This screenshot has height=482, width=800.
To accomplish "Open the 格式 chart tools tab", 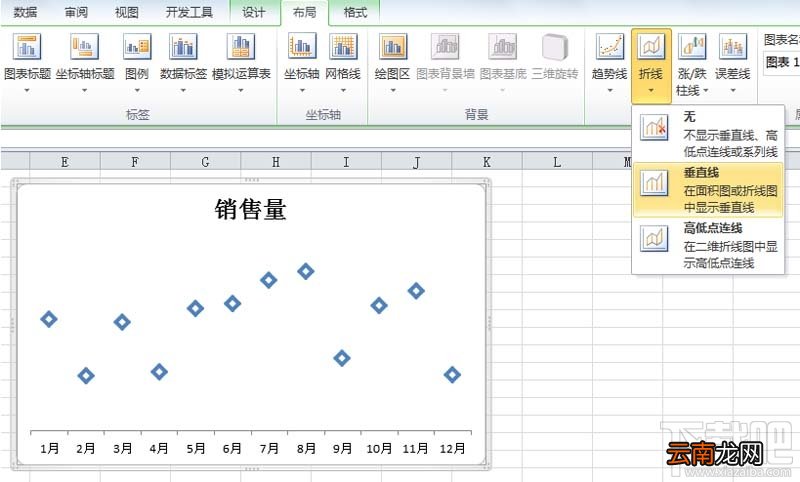I will (355, 12).
